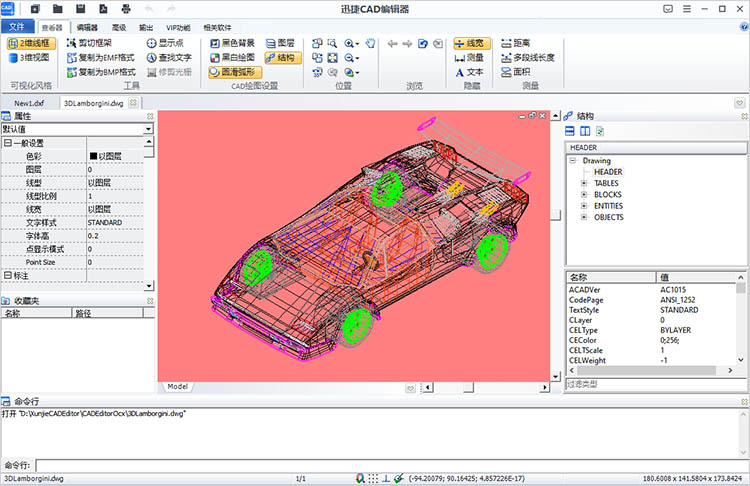Print the drawing using the printer icon
The image size is (750, 486).
pos(126,9)
